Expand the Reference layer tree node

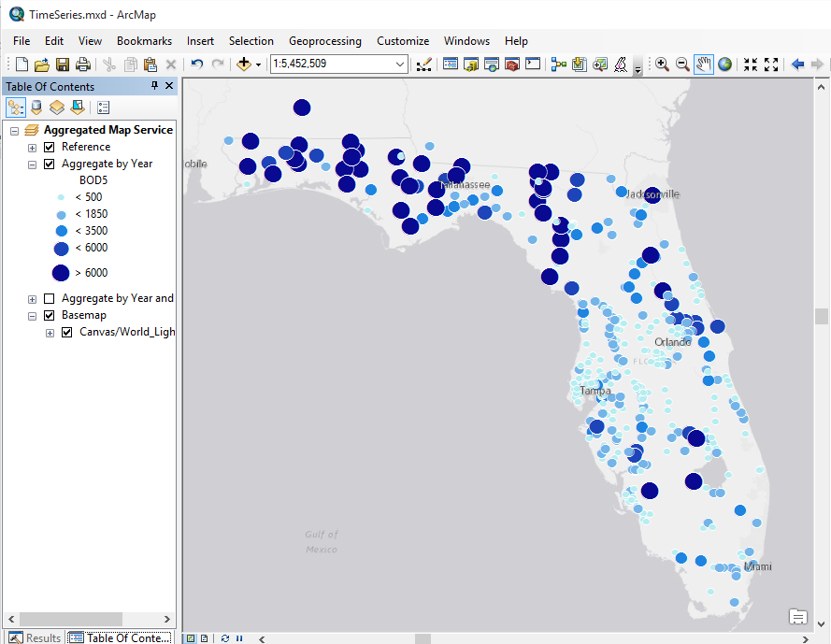click(33, 147)
